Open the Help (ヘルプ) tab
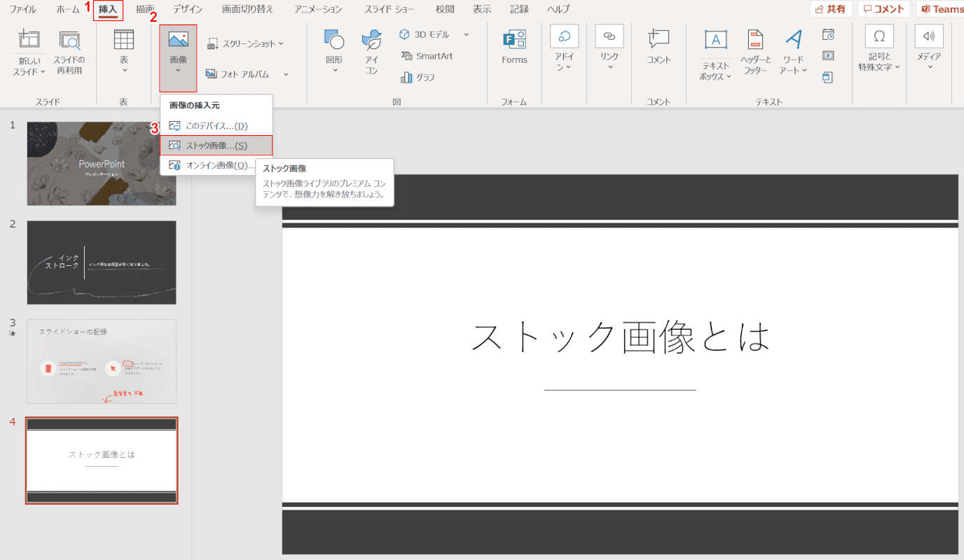Screen dimensions: 964x560 pyautogui.click(x=558, y=9)
